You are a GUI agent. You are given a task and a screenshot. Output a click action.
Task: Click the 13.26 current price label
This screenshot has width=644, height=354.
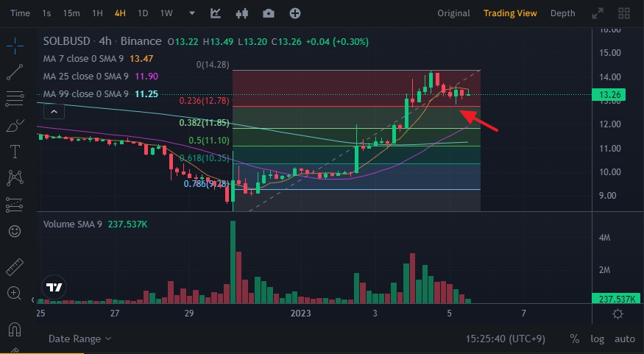(x=608, y=95)
